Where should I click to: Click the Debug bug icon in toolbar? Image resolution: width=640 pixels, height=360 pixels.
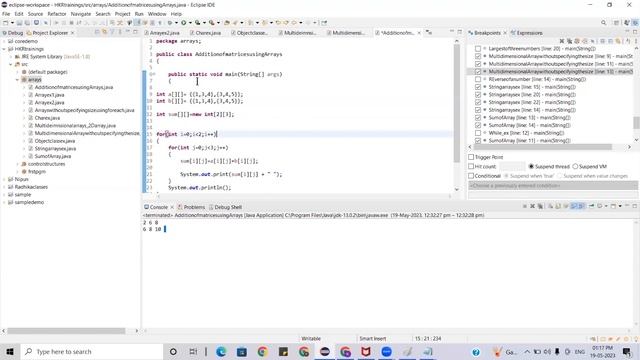click(170, 23)
